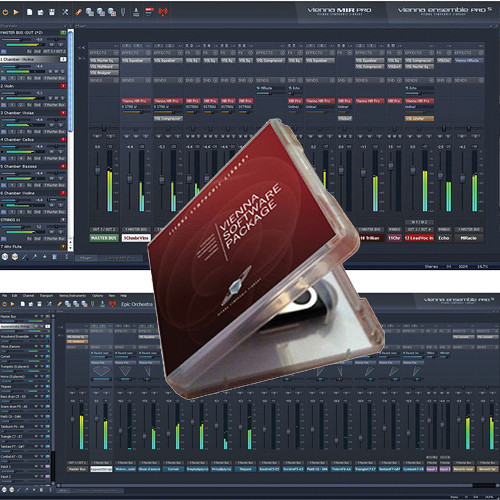
Task: Select Timpani in Epic Orchestra channel list
Action: [x=6, y=386]
